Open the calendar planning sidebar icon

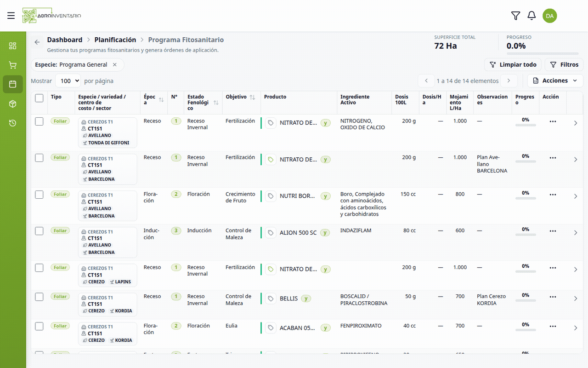[x=13, y=84]
